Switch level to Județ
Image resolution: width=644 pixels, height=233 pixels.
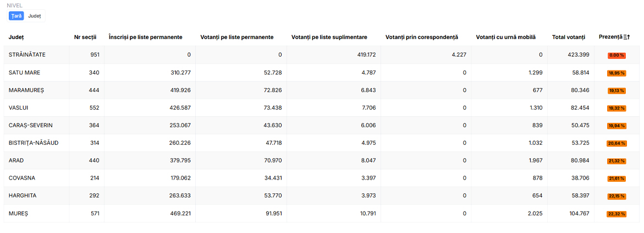pyautogui.click(x=35, y=16)
